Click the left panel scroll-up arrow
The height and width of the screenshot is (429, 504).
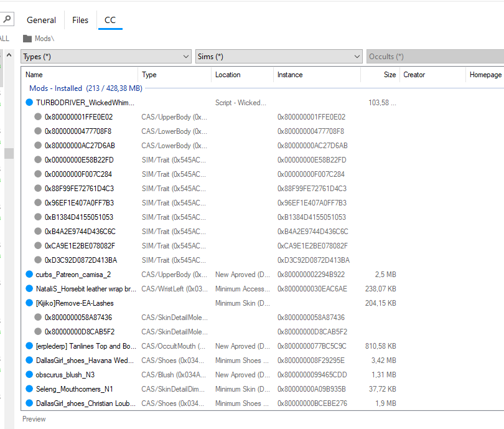pos(9,55)
